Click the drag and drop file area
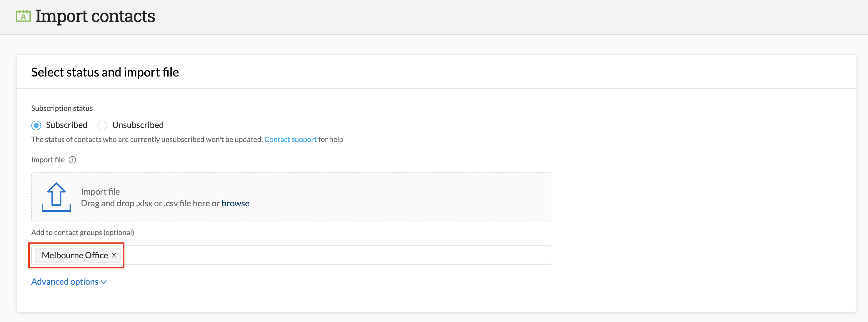Image resolution: width=868 pixels, height=322 pixels. (291, 197)
